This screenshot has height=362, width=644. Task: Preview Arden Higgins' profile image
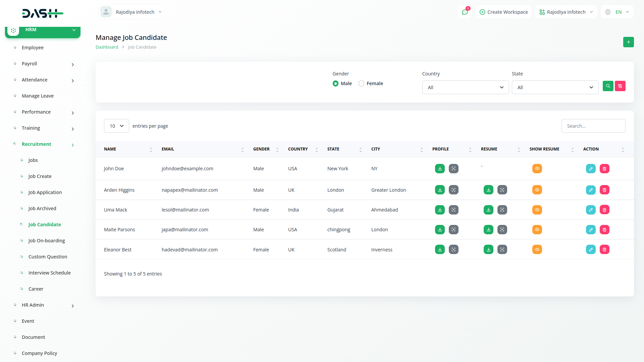tap(453, 190)
